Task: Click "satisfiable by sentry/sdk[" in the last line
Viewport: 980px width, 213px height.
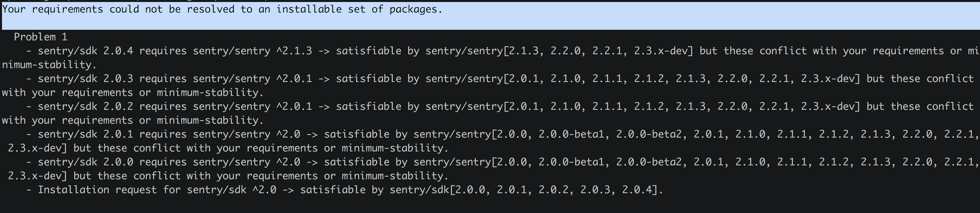Action: click(377, 190)
